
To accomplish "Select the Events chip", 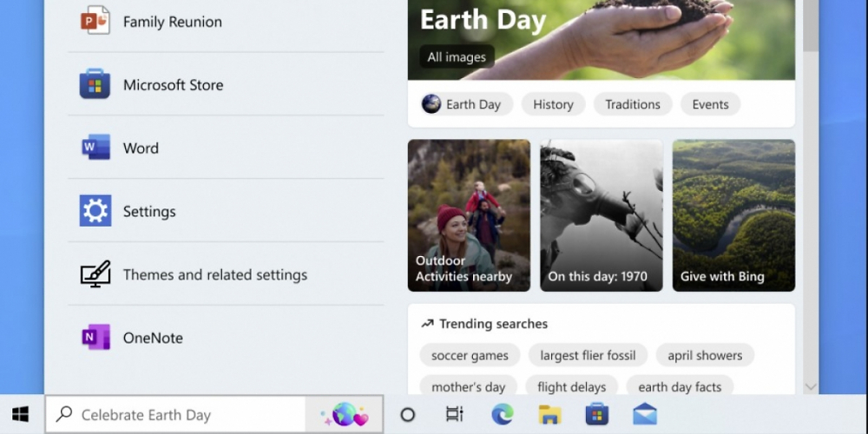I will click(x=710, y=104).
